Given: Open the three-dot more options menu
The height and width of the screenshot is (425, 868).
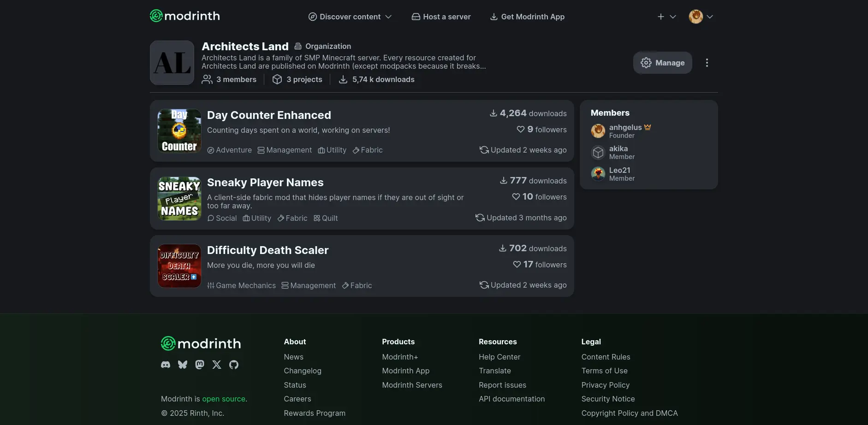Looking at the screenshot, I should (707, 63).
